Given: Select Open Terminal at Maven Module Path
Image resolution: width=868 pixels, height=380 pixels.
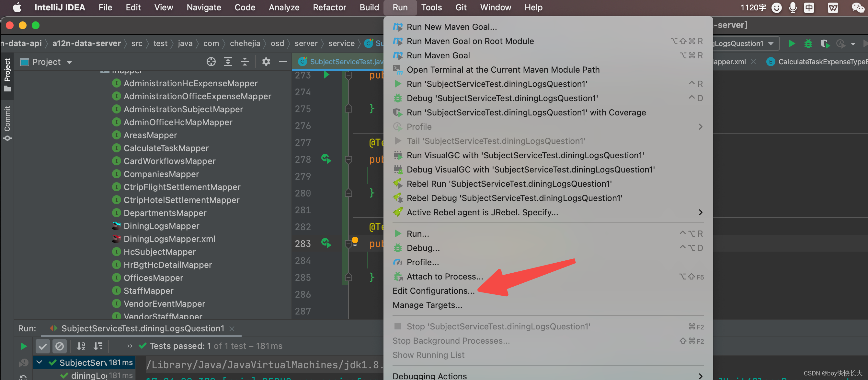Looking at the screenshot, I should click(x=548, y=70).
